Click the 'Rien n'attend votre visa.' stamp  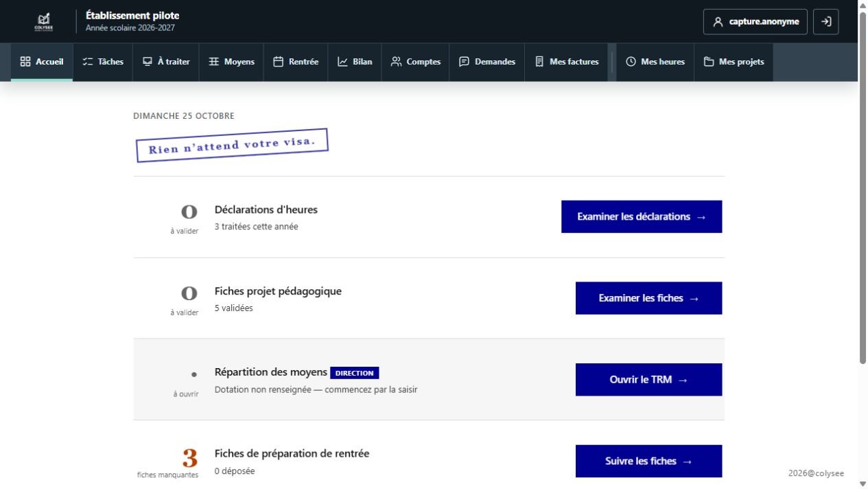tap(232, 146)
